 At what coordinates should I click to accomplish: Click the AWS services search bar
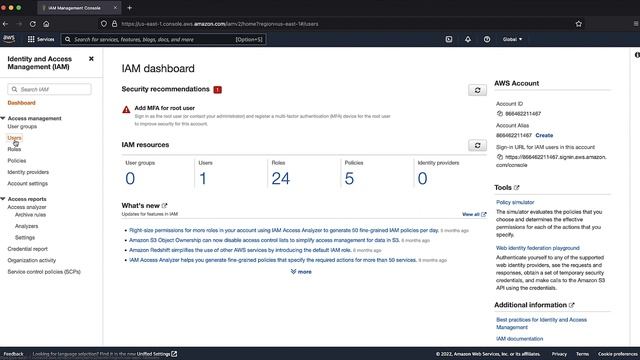(164, 39)
